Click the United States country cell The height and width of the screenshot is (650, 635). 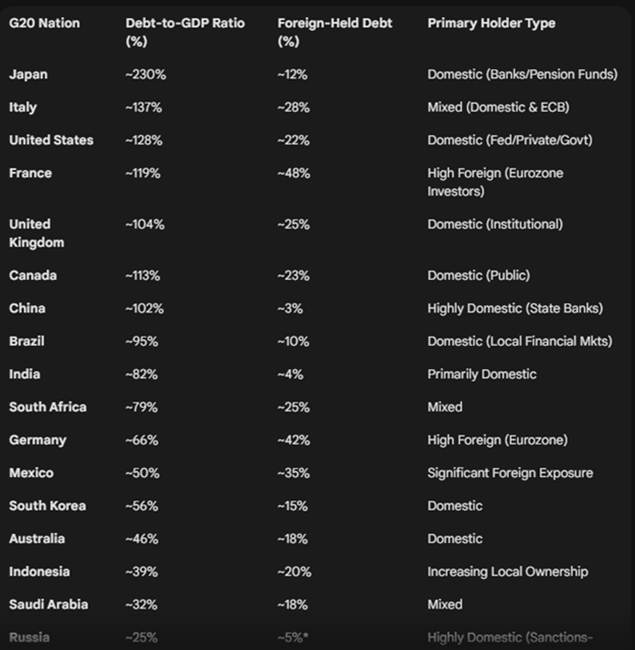point(51,140)
